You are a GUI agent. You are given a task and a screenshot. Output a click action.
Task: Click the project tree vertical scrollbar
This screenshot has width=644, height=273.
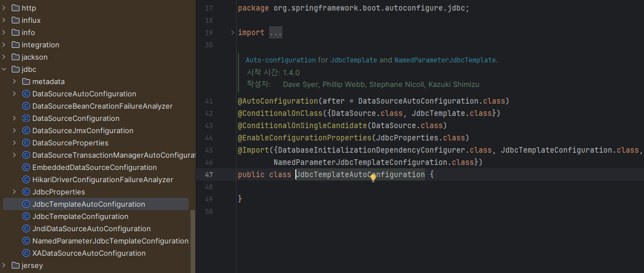tap(193, 241)
